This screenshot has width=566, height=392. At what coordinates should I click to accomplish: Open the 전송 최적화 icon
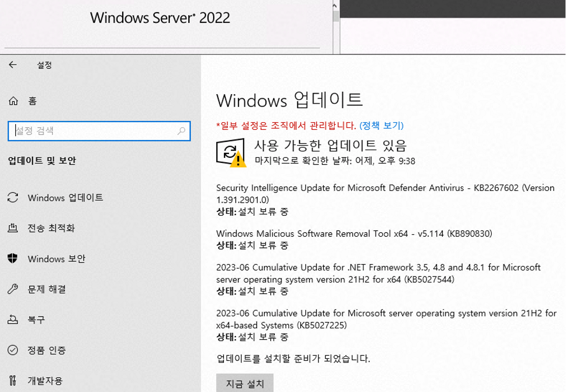[13, 228]
